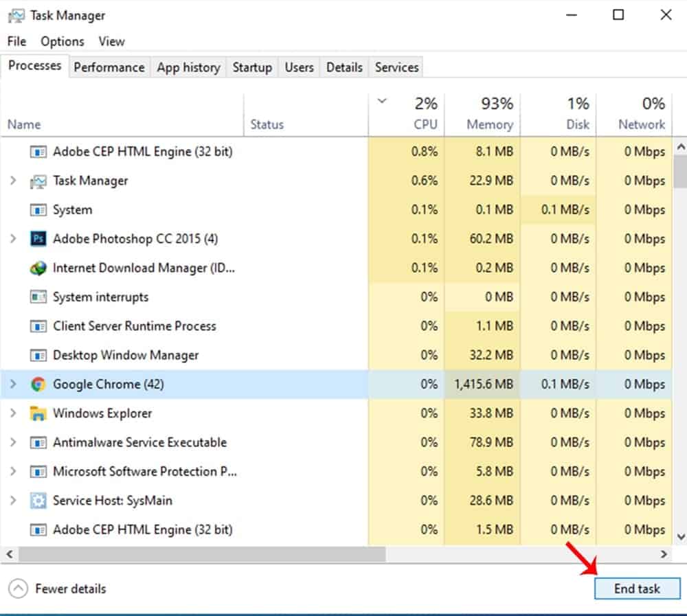
Task: Select the System interrupts row text
Action: coord(101,297)
